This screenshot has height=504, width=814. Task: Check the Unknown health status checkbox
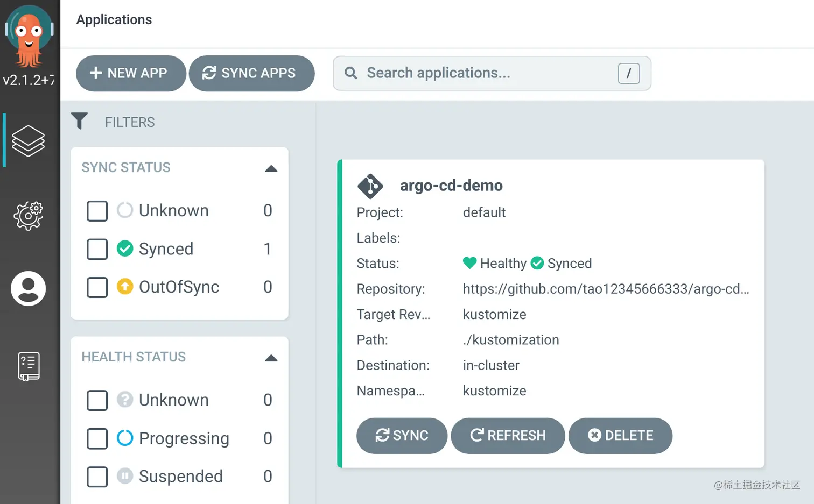pyautogui.click(x=97, y=400)
